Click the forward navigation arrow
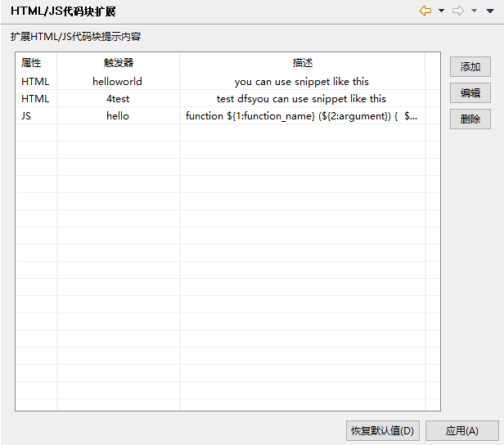504x445 pixels. [458, 11]
